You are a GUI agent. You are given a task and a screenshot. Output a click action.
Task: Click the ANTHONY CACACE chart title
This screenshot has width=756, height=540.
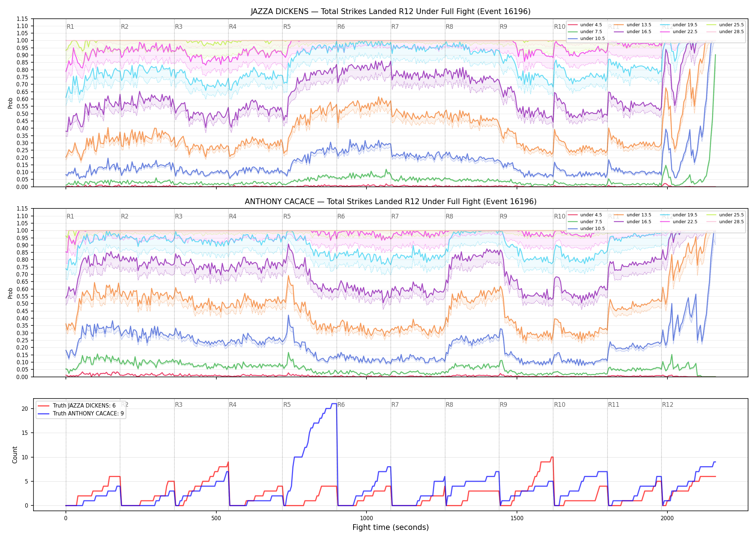pyautogui.click(x=391, y=202)
